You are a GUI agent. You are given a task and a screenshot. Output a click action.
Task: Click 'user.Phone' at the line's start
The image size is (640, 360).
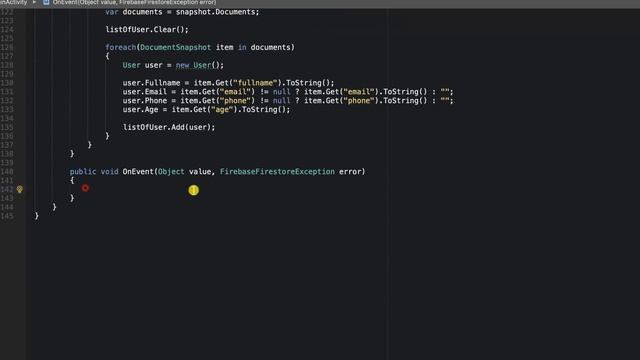click(x=144, y=101)
